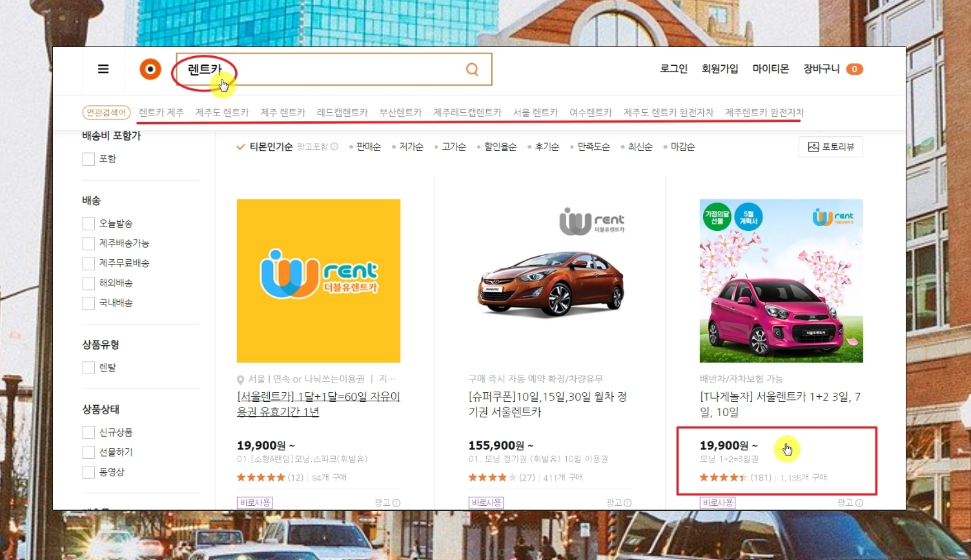Click 바로사용 badge under first product
The height and width of the screenshot is (560, 971).
255,503
